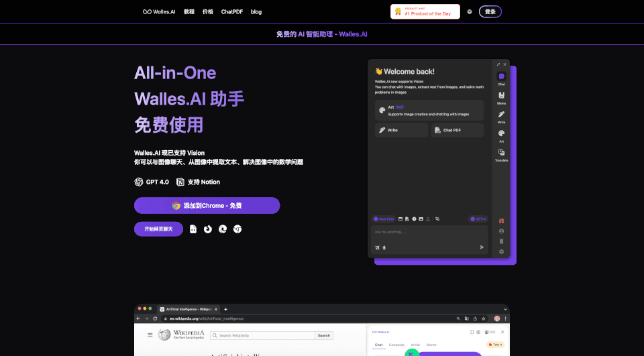
Task: Click the Walles.AI logo in header
Action: pyautogui.click(x=159, y=11)
